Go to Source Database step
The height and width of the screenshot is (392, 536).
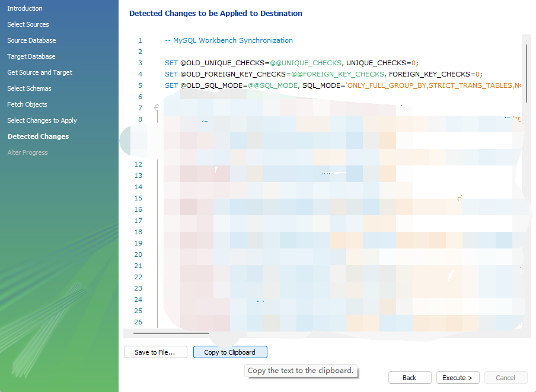pos(31,40)
